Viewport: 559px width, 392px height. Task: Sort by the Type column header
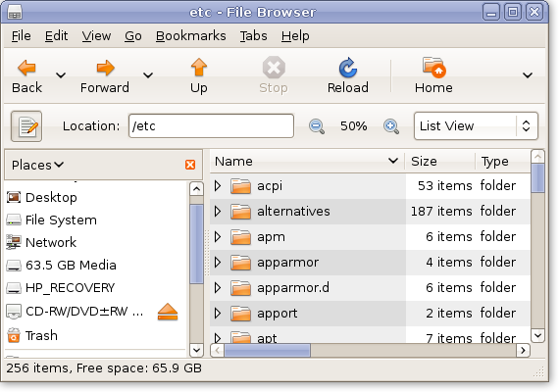[503, 161]
